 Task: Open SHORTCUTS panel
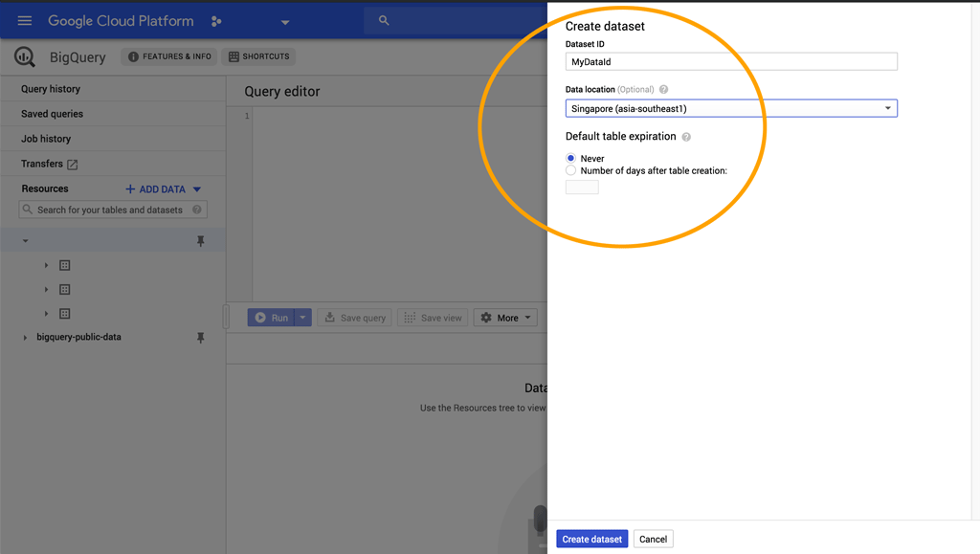pyautogui.click(x=258, y=56)
